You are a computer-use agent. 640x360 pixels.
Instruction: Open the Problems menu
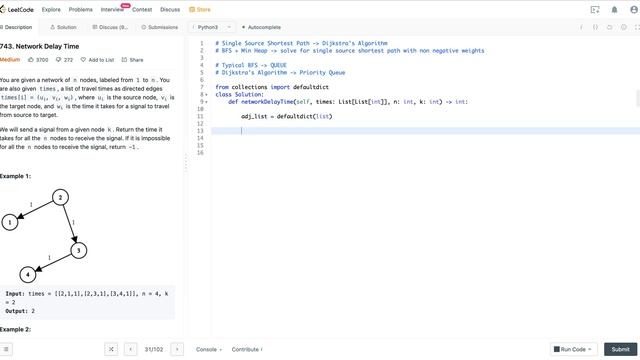coord(80,9)
